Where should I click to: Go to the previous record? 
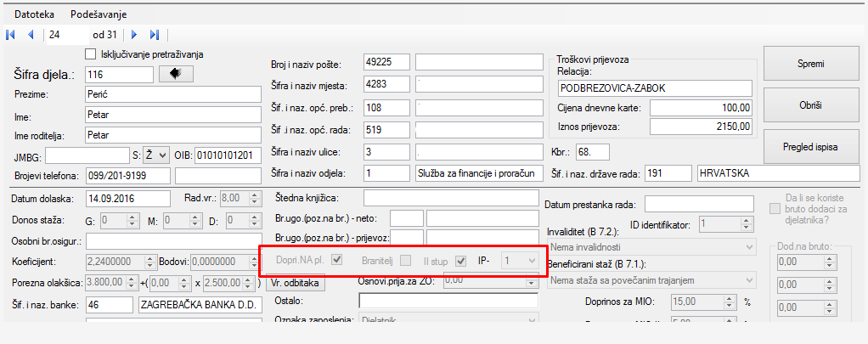tap(31, 35)
